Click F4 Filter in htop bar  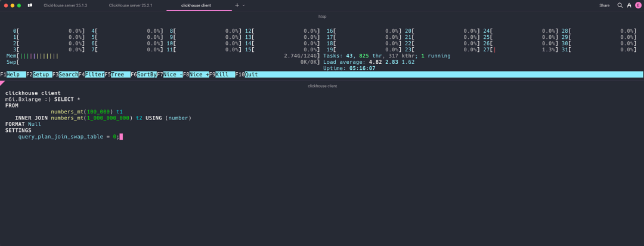(92, 75)
